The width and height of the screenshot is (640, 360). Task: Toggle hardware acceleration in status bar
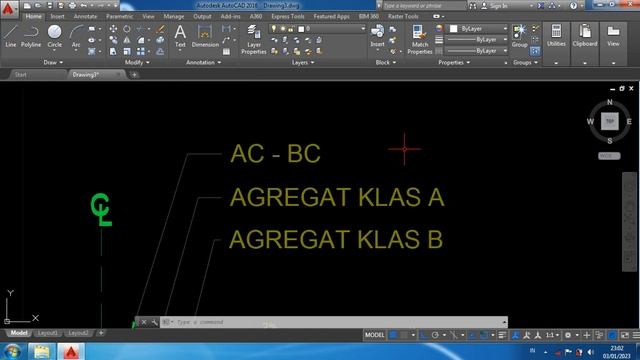point(612,335)
